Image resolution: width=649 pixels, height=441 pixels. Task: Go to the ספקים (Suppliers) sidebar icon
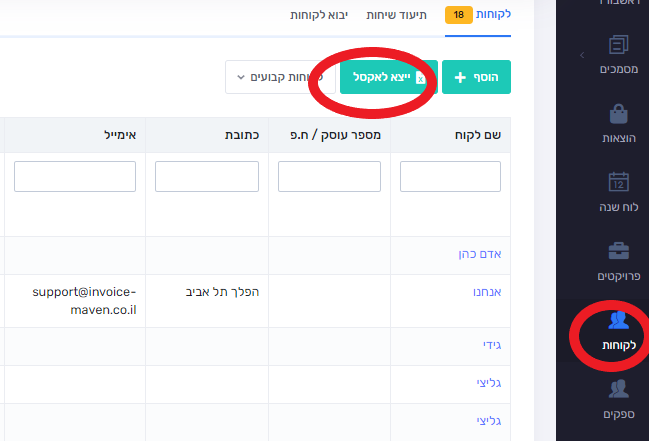tap(618, 389)
